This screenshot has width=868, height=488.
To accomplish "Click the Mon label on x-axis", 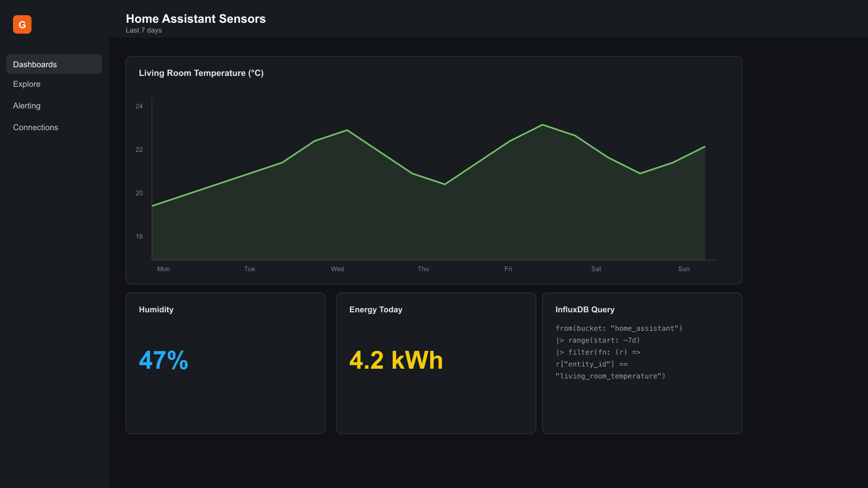I will (163, 269).
